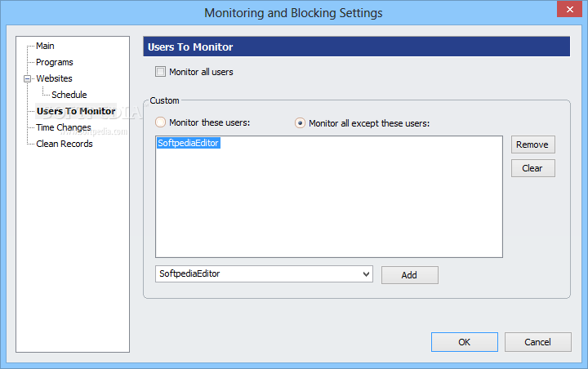Close the Monitoring and Blocking Settings window

[x=569, y=9]
